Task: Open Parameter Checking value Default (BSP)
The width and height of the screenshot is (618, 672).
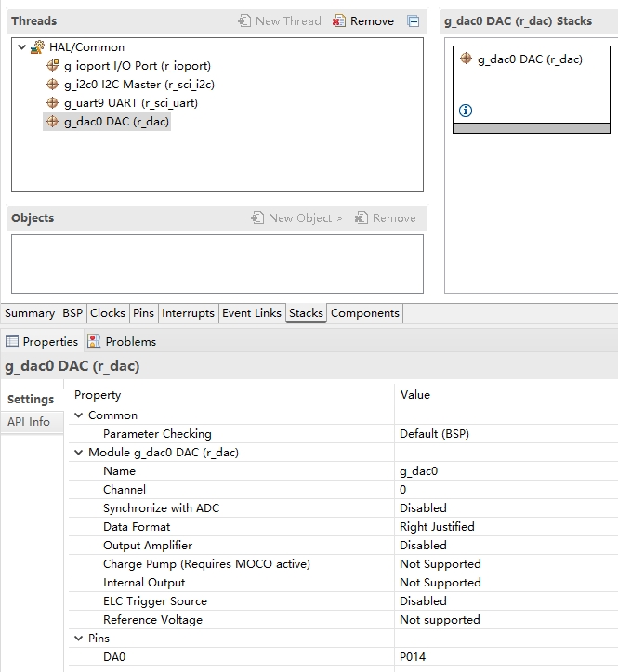Action: (x=506, y=434)
